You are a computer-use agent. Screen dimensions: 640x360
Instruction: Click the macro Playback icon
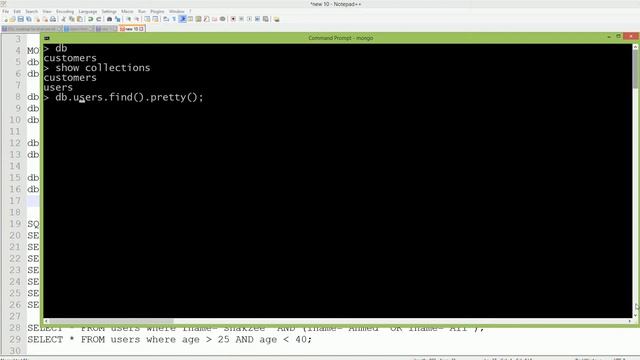tap(249, 19)
